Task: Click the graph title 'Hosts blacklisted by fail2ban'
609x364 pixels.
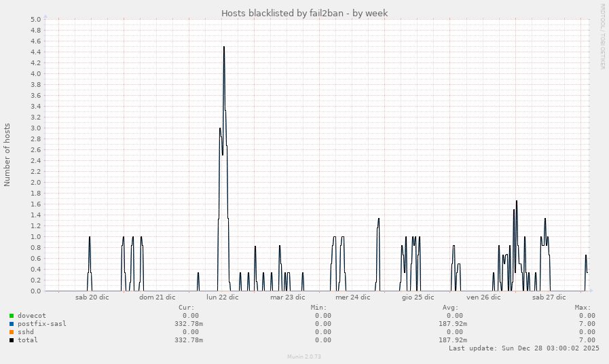Action: click(x=304, y=13)
